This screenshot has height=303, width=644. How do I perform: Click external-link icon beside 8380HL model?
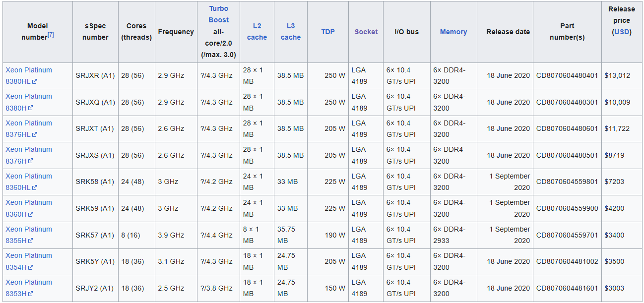[35, 82]
